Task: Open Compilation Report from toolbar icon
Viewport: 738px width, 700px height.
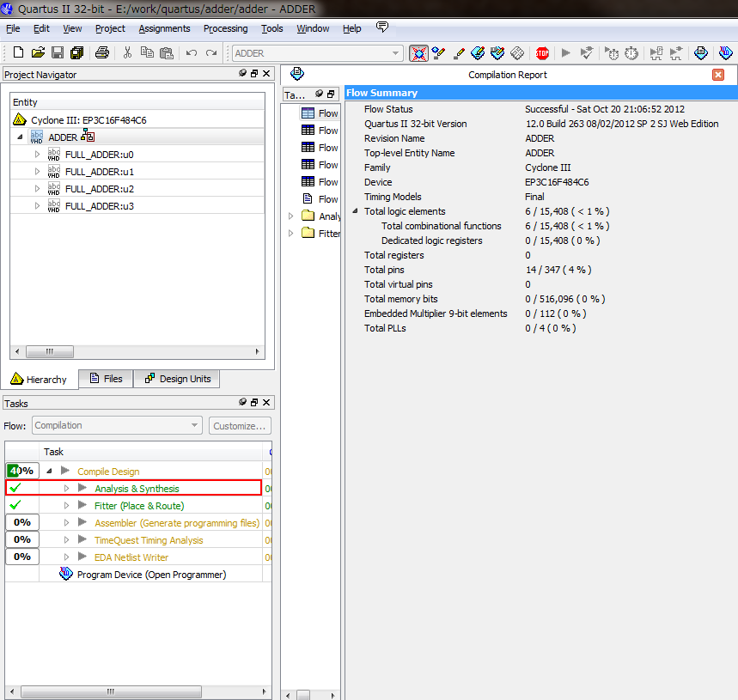Action: click(701, 53)
